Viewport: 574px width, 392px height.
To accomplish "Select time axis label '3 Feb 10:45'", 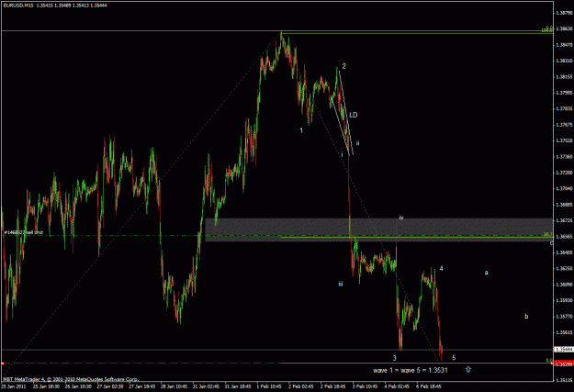I will pos(365,386).
